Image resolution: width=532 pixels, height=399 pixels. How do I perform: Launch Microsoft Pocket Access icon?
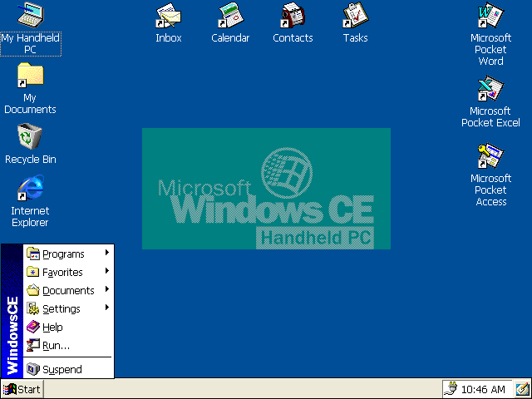(490, 156)
